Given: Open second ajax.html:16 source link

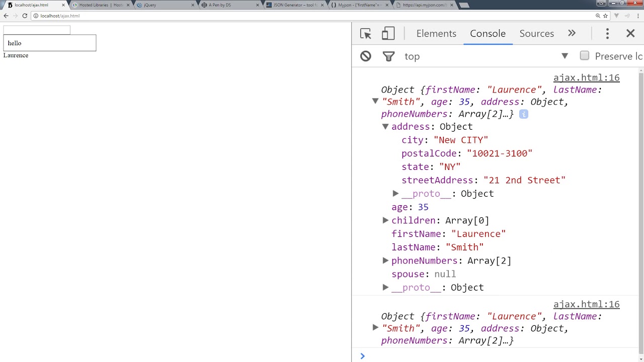Looking at the screenshot, I should [586, 304].
